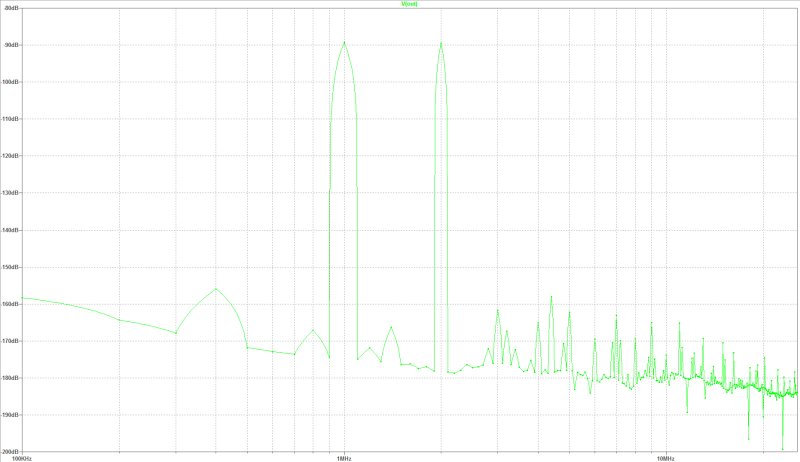Click the -110dB axis label
The image size is (800, 462).
(10, 119)
